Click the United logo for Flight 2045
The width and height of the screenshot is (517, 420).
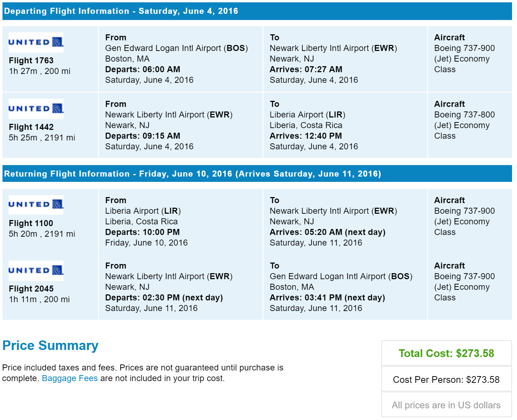coord(36,271)
